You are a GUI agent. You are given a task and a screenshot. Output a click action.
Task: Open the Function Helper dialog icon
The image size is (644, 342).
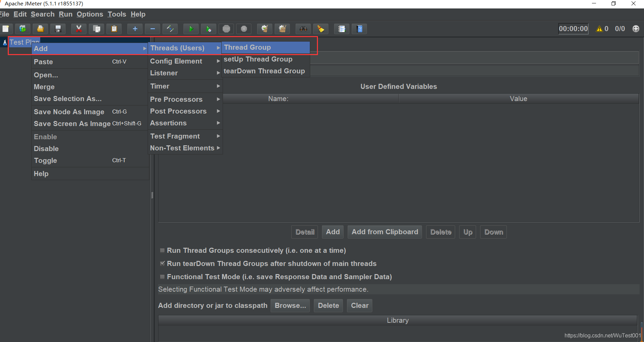click(342, 29)
